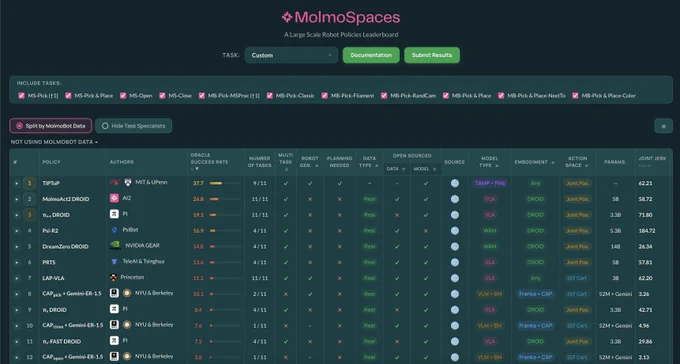
Task: Sort by Joint Jerk column header
Action: [652, 161]
